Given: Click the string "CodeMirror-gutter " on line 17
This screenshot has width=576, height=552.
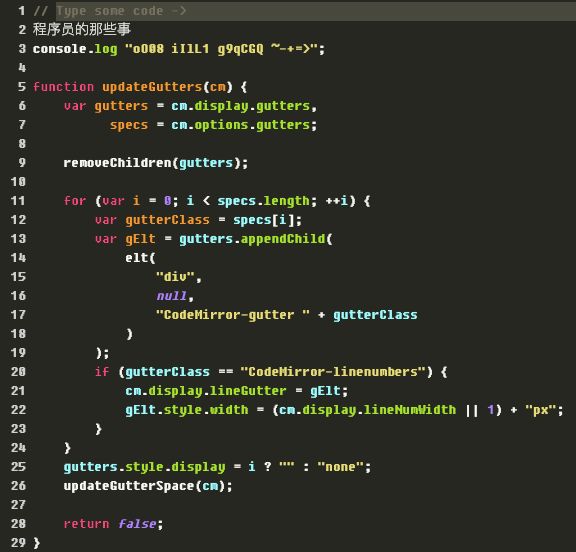Looking at the screenshot, I should pyautogui.click(x=233, y=315).
